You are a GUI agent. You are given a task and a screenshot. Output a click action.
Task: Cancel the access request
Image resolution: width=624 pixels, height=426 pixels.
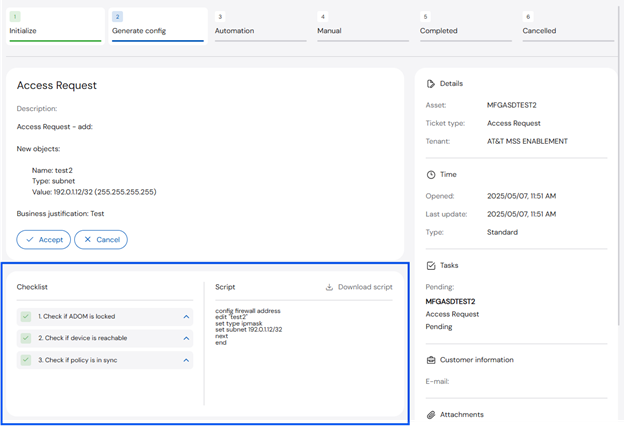[x=101, y=240]
